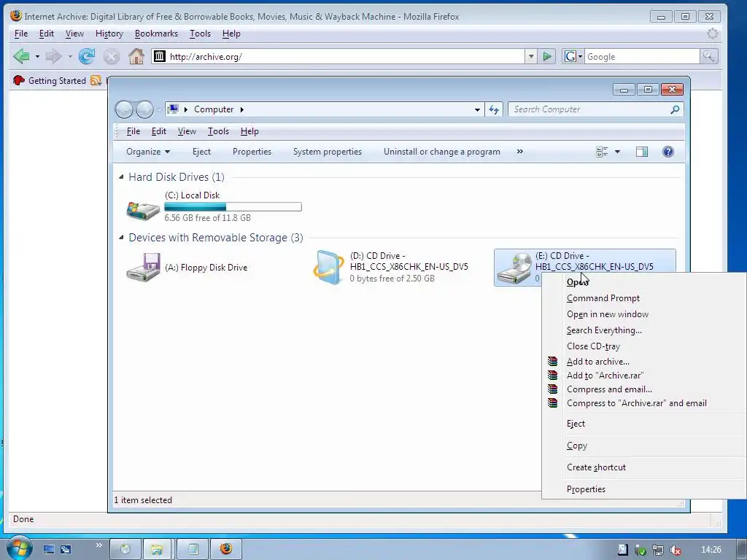Open Explorer View menu
The width and height of the screenshot is (747, 560).
[x=187, y=131]
